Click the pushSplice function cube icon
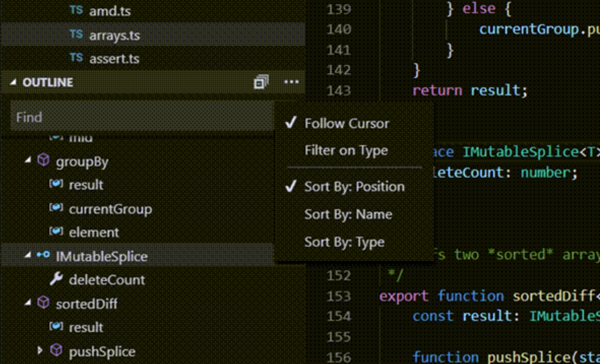600x364 pixels. 56,350
